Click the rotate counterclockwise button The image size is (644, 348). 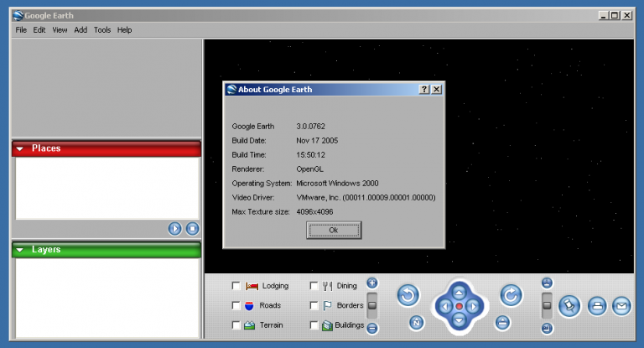408,295
